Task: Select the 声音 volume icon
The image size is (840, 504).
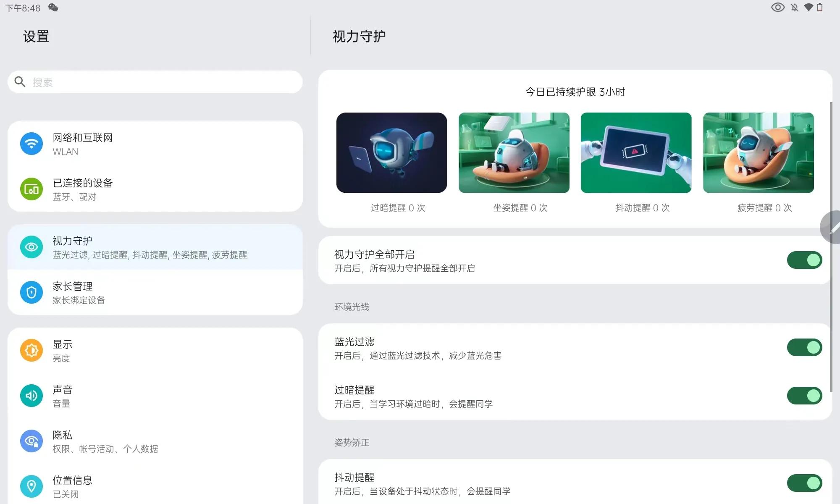Action: click(x=31, y=395)
